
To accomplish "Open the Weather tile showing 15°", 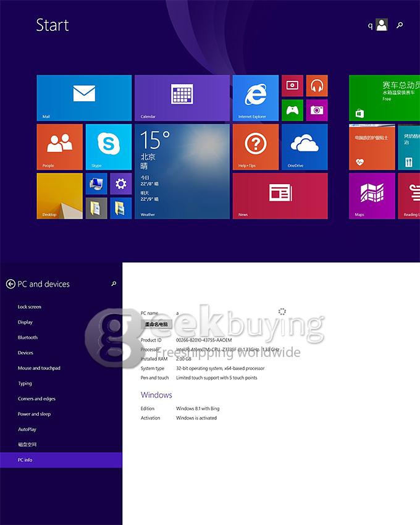I will click(182, 172).
